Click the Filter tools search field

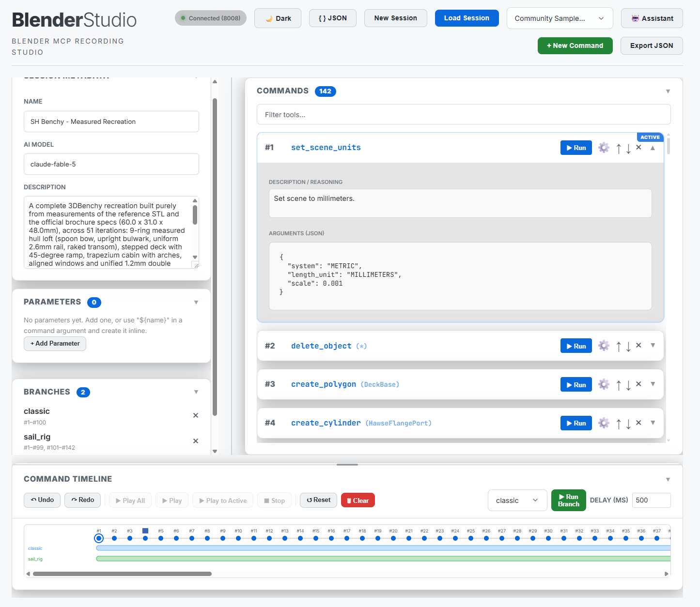[x=464, y=115]
